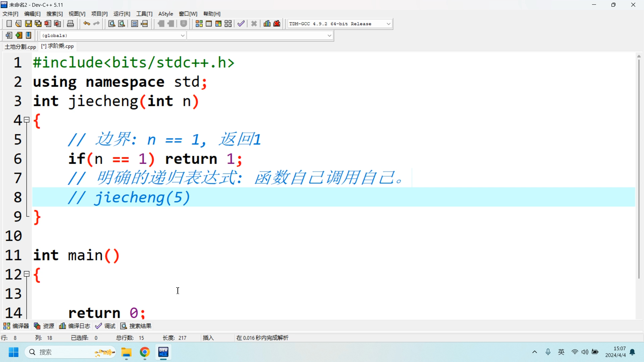Click the Print toolbar icon
The image size is (644, 362).
pyautogui.click(x=70, y=24)
